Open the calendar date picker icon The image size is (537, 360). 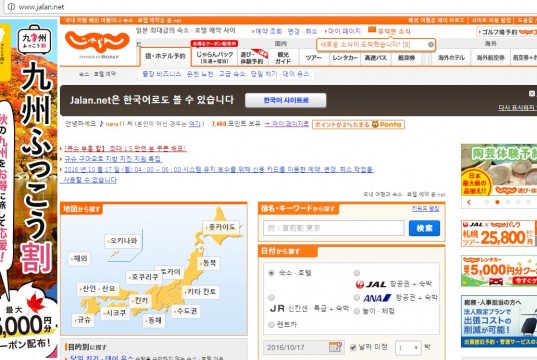(x=335, y=347)
